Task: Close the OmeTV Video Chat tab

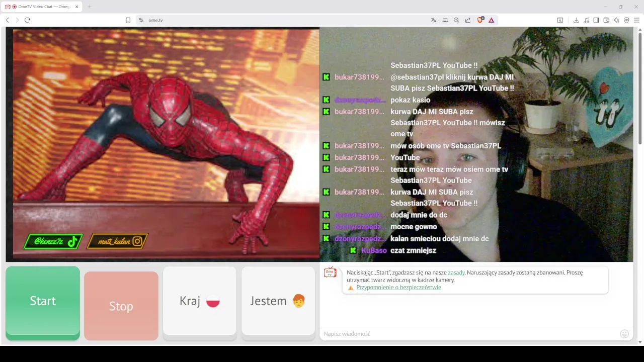Action: [x=76, y=7]
